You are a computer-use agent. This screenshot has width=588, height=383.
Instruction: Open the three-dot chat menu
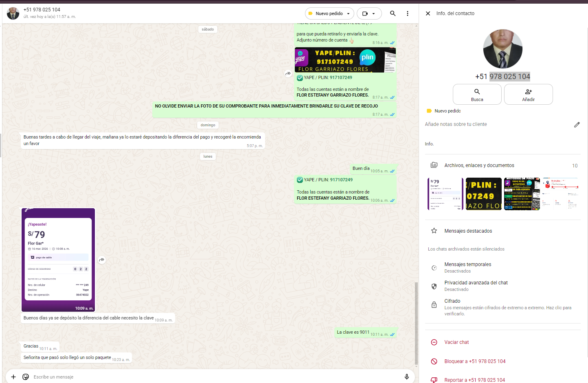coord(407,13)
